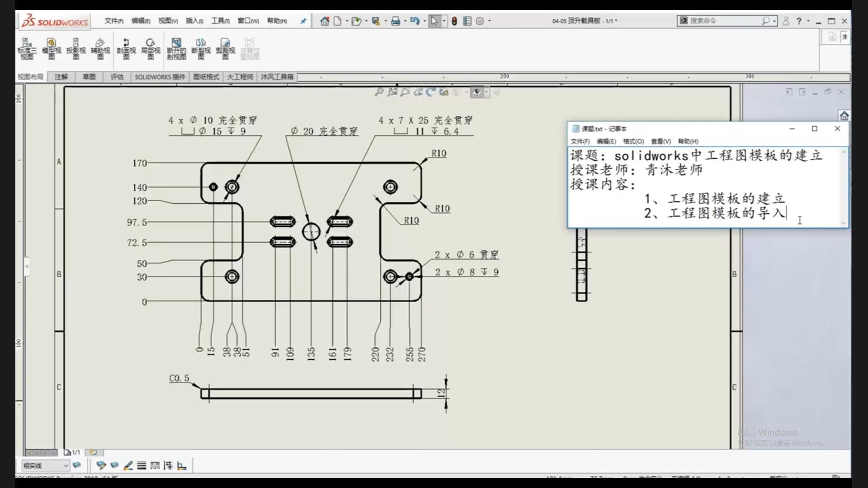
Task: Pin the menu bar with the pushpin
Action: 303,21
